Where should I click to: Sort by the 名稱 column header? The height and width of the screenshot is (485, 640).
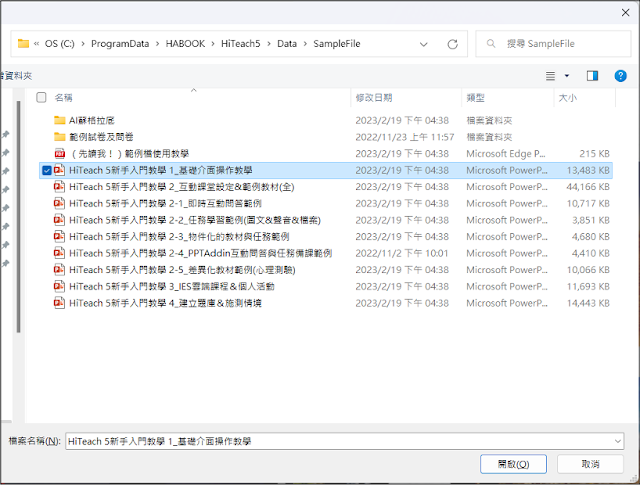[64, 98]
